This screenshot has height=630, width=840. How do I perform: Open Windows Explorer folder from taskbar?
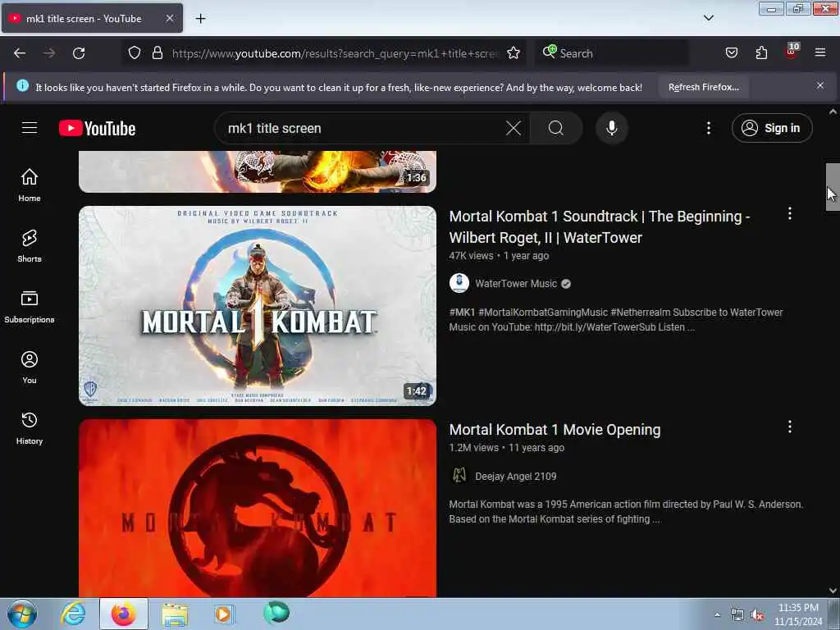(x=175, y=614)
